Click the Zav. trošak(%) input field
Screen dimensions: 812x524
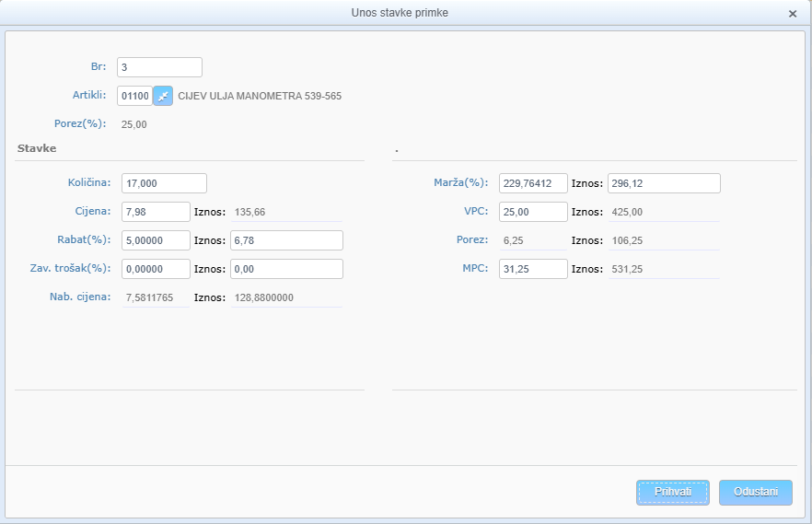156,269
